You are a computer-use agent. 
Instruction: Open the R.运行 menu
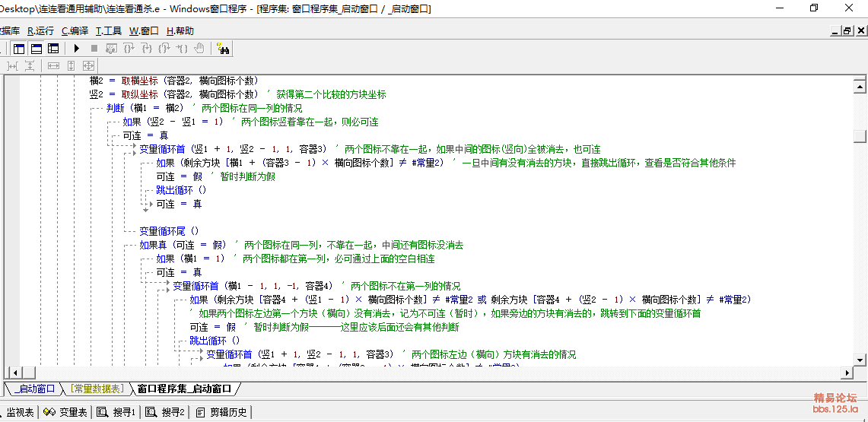pos(40,31)
